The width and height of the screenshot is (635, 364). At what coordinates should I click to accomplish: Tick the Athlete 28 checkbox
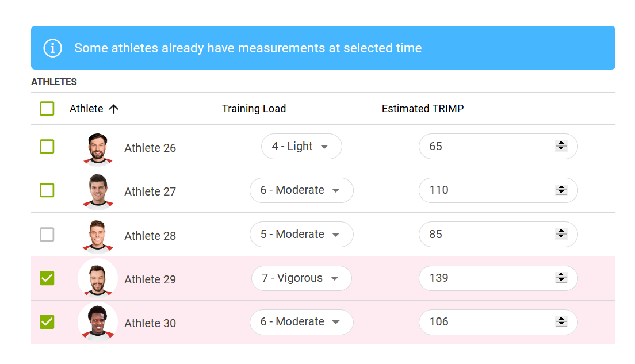point(47,235)
